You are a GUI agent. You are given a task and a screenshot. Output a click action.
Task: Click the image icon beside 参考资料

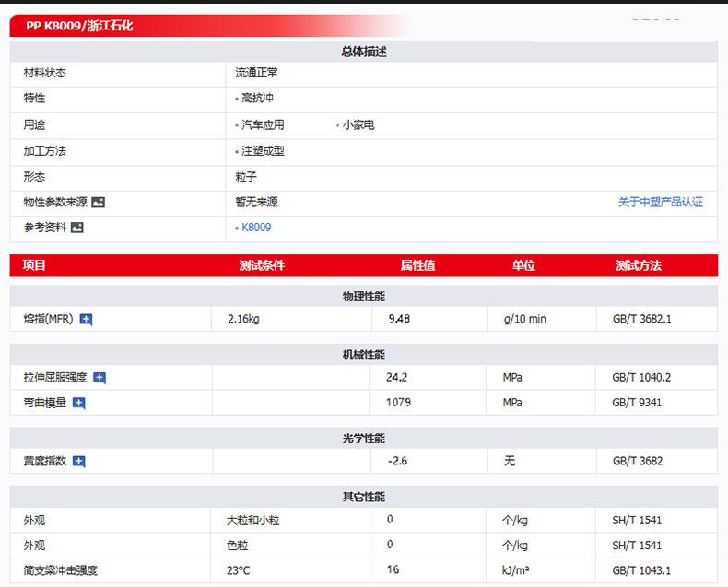pos(77,228)
